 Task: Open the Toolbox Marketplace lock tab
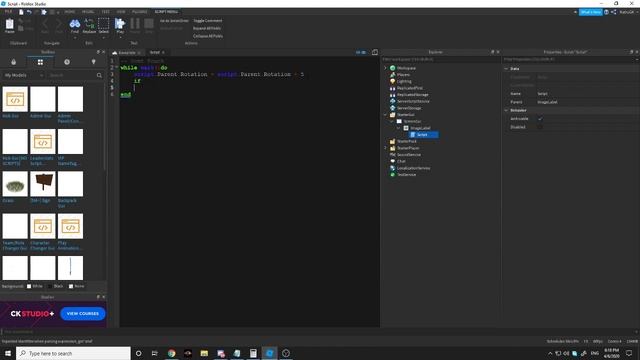[13, 62]
